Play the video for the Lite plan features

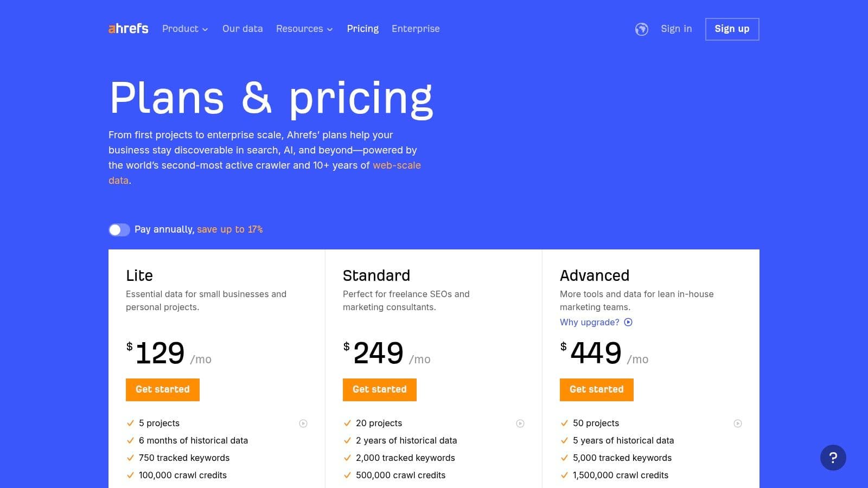304,423
